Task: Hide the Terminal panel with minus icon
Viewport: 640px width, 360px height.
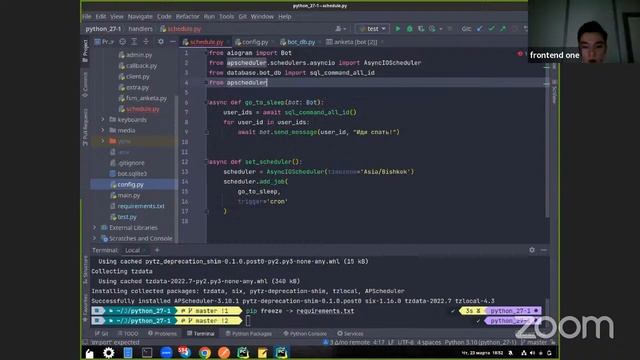Action: [544, 250]
